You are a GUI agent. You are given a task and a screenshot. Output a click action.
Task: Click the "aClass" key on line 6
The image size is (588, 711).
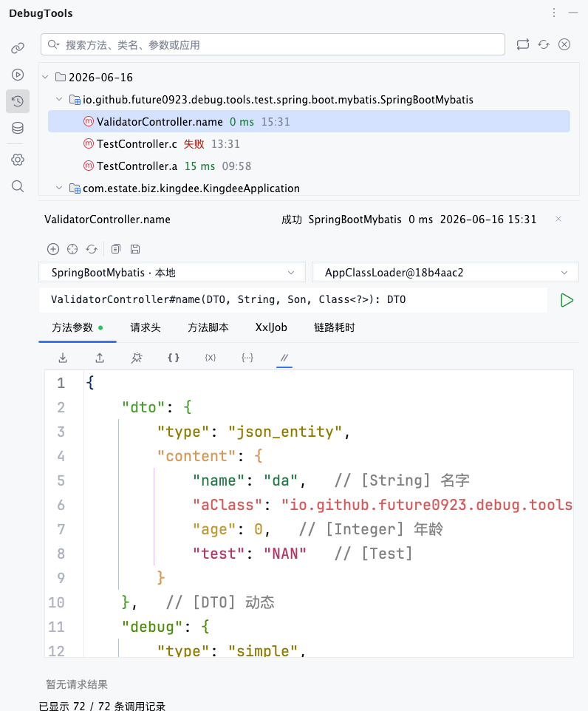pyautogui.click(x=227, y=505)
